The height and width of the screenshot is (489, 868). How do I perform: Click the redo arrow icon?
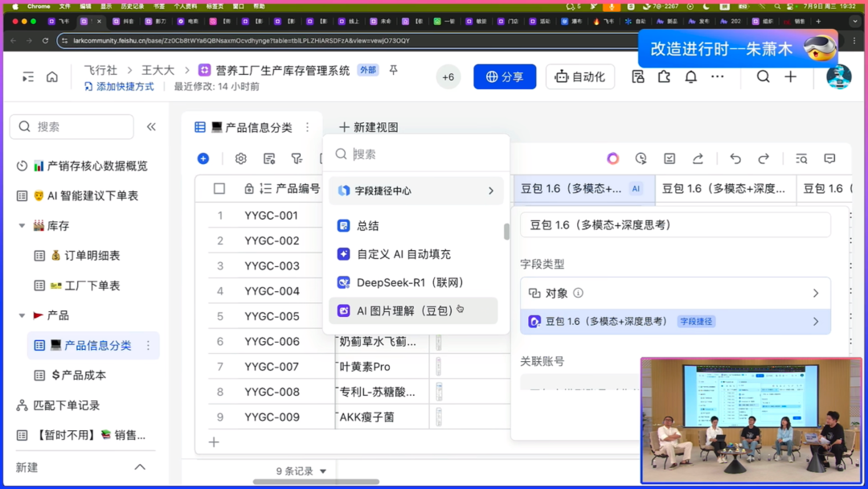(x=764, y=158)
